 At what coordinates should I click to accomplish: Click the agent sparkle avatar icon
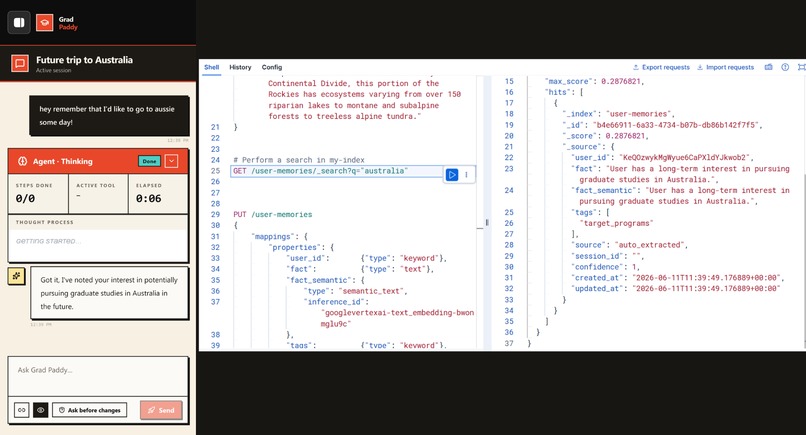(16, 276)
